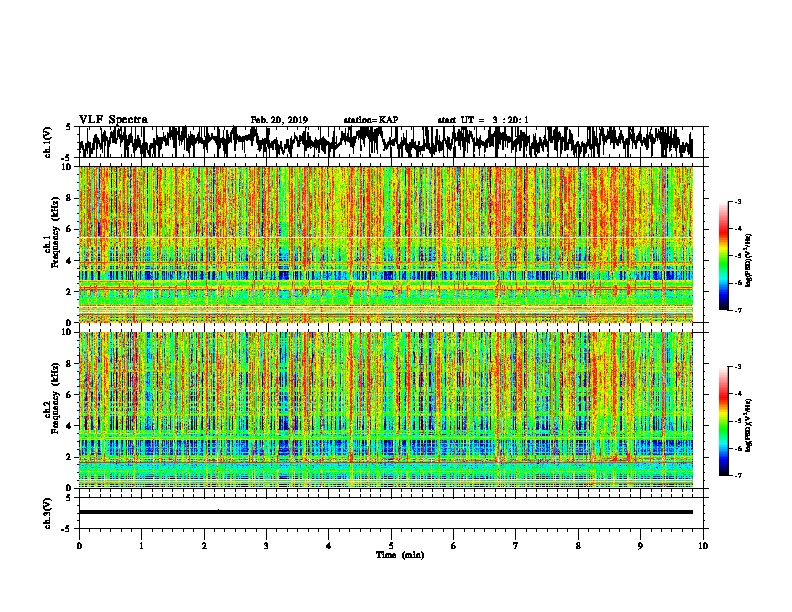Click the "8" tick on ch.1 frequency axis
Screen dimensions: 792x612
click(70, 198)
